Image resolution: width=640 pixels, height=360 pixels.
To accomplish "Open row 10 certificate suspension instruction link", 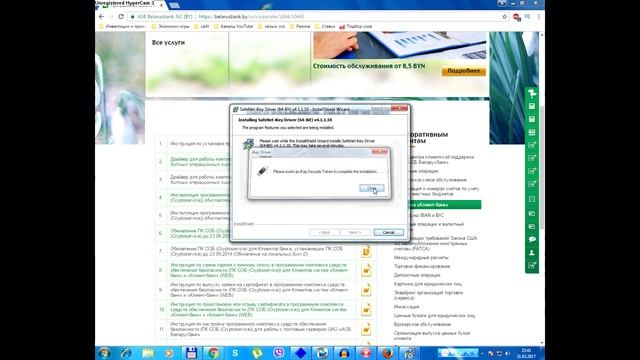I will tap(259, 309).
